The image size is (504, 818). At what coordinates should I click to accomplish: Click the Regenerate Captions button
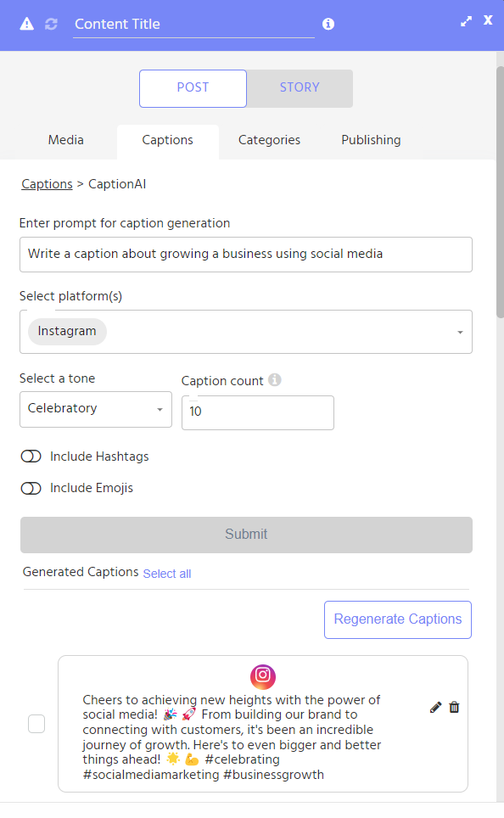[397, 619]
